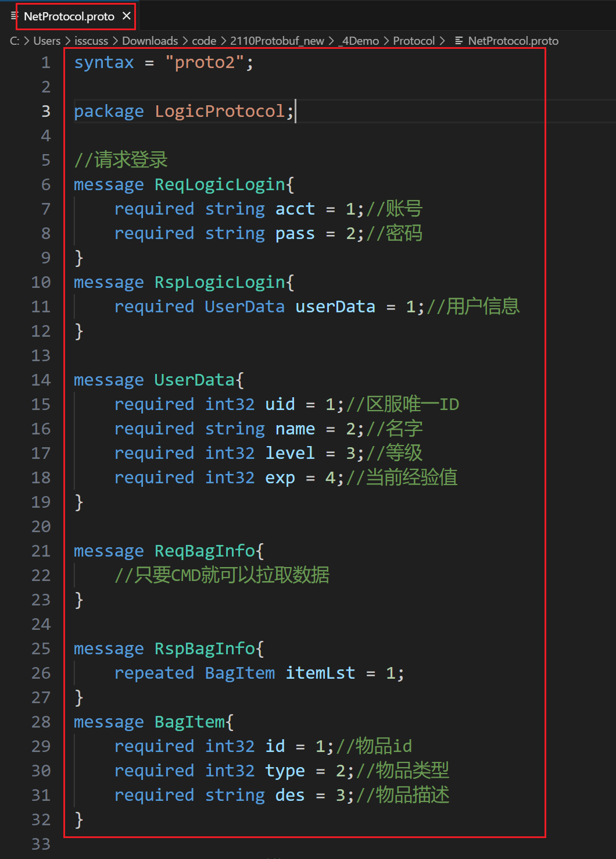Screen dimensions: 616x859
Task: Click the C: drive breadcrumb
Action: [15, 41]
